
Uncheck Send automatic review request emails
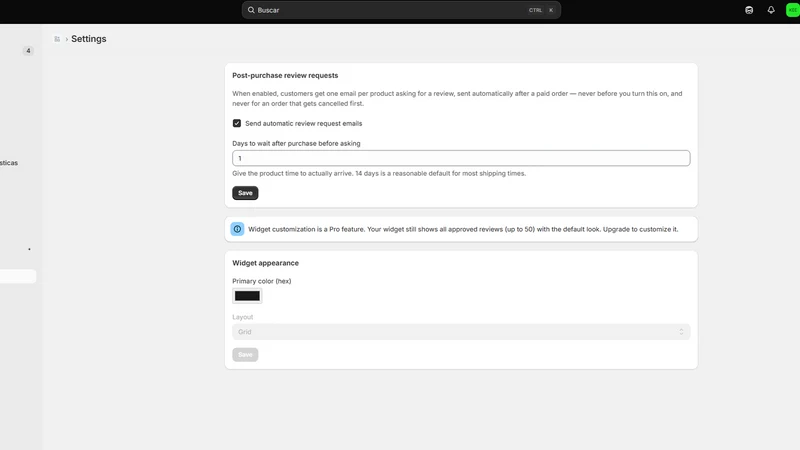click(x=237, y=123)
